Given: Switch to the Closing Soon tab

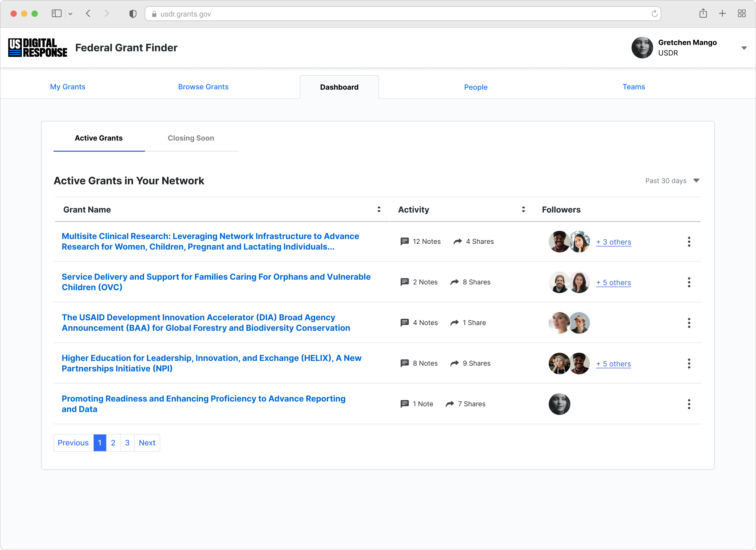Looking at the screenshot, I should (191, 138).
